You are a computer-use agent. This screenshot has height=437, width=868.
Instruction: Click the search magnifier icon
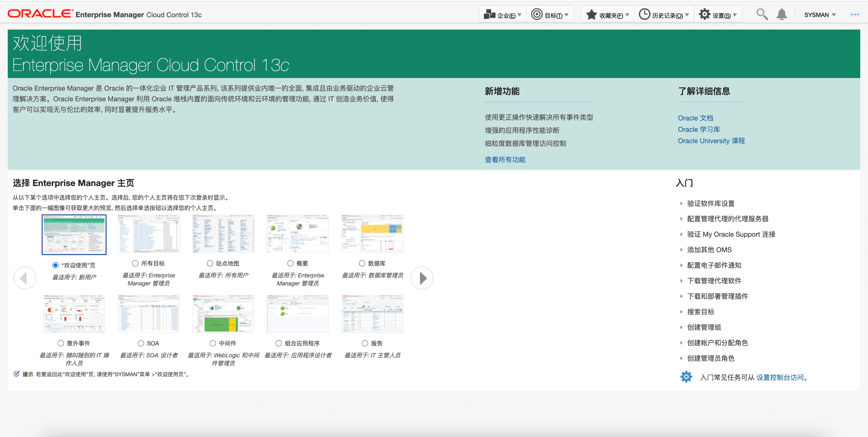pos(761,15)
